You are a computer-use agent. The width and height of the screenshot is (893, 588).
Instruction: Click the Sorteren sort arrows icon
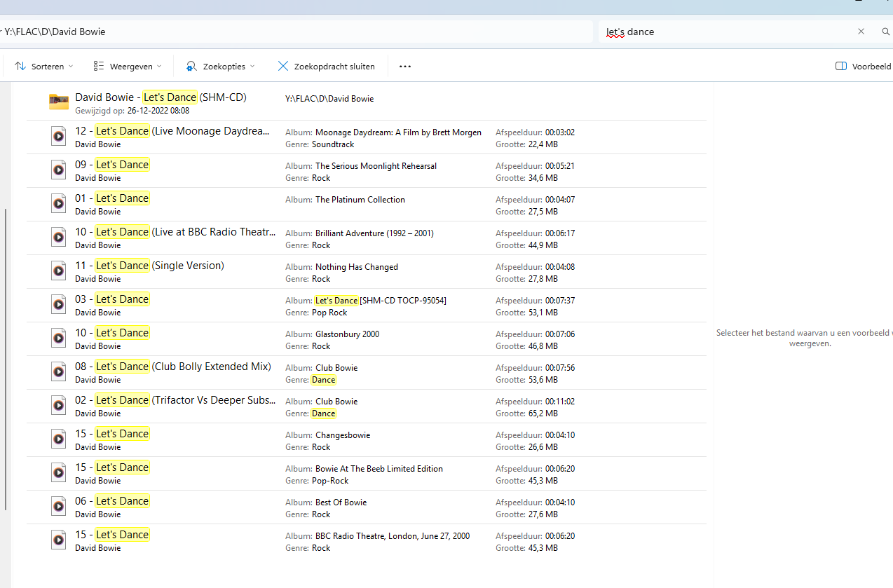click(x=20, y=67)
